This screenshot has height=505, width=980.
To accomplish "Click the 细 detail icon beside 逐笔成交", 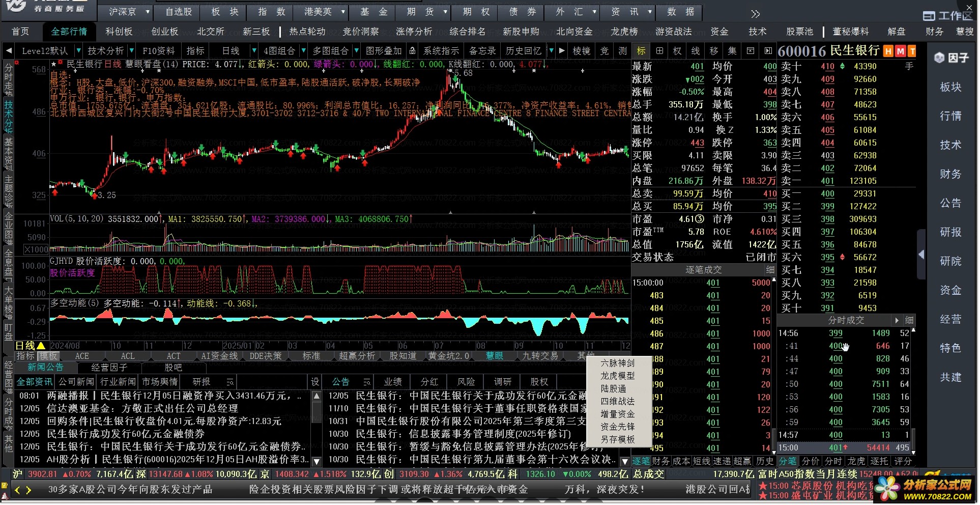I will (770, 270).
